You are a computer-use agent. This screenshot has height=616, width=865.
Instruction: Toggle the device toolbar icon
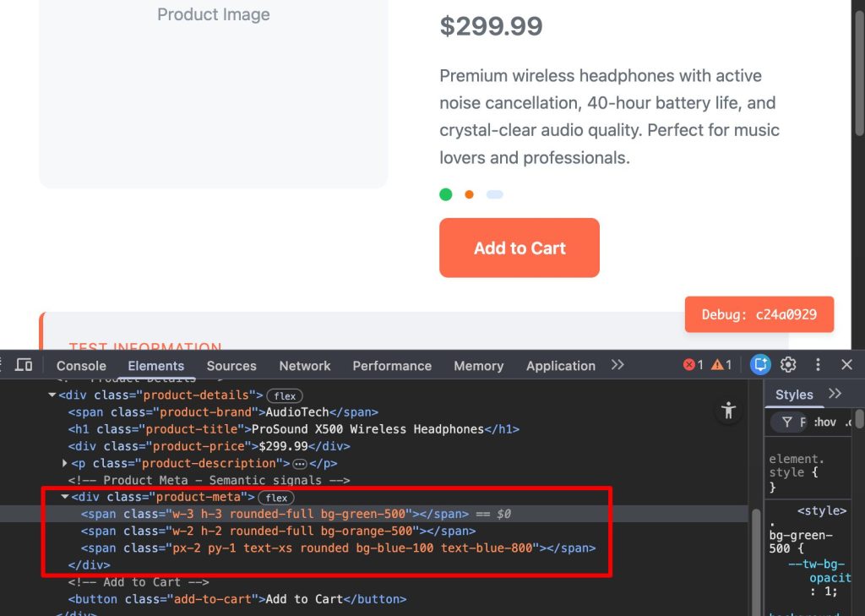tap(24, 365)
